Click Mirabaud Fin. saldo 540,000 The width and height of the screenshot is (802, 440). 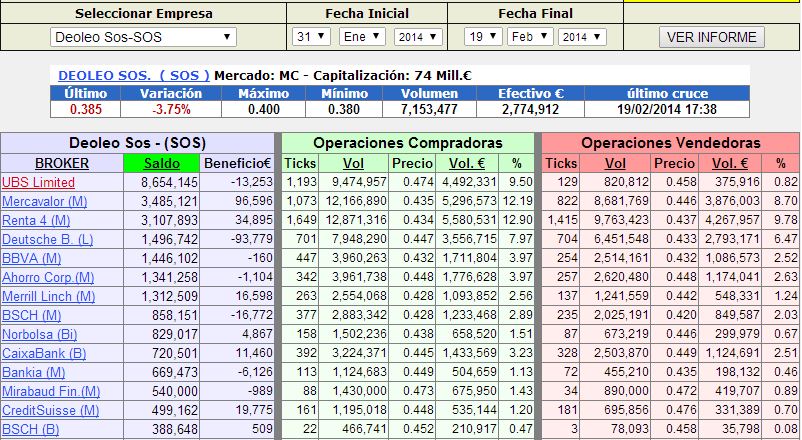(175, 391)
